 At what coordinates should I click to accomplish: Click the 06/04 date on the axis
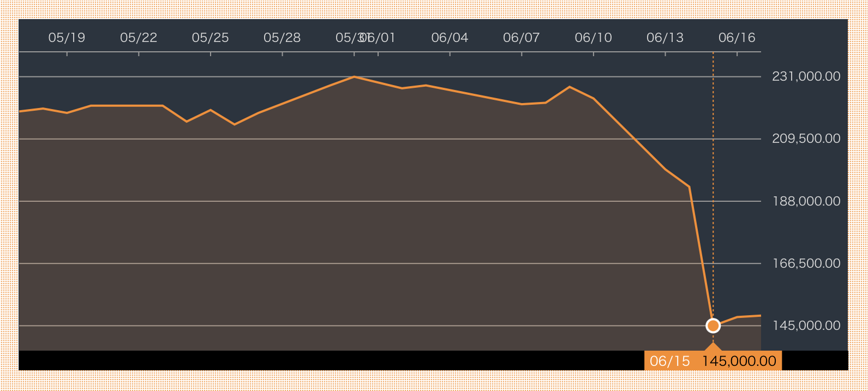coord(450,38)
